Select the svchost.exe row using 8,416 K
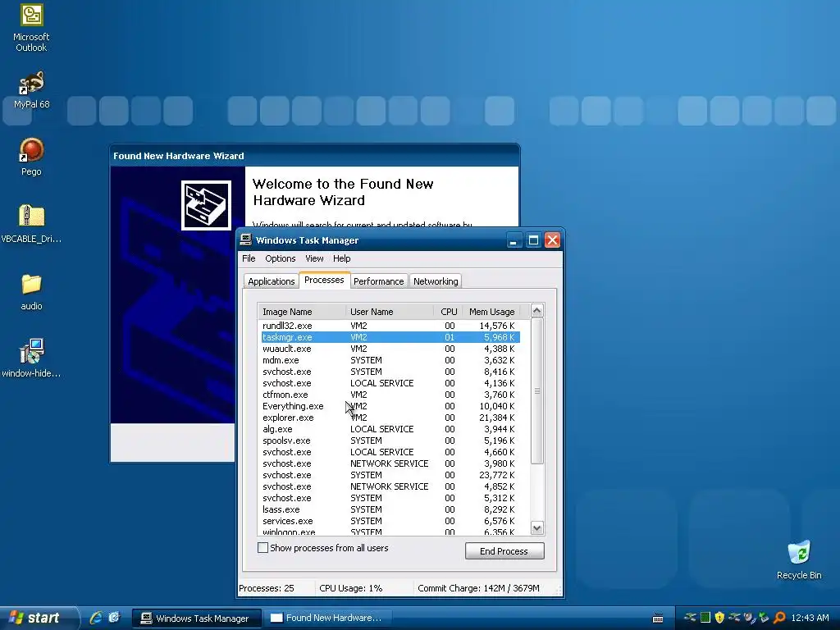The height and width of the screenshot is (630, 840). click(x=390, y=372)
